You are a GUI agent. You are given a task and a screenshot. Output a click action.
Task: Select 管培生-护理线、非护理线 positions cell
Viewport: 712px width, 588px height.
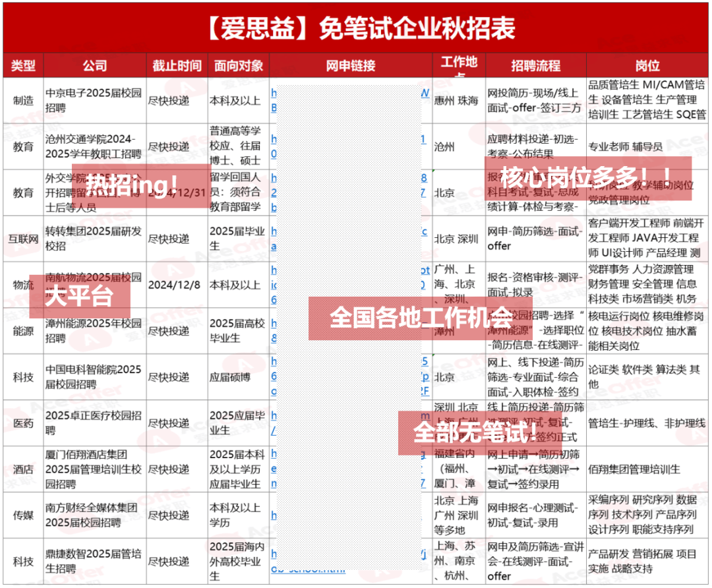tap(647, 423)
